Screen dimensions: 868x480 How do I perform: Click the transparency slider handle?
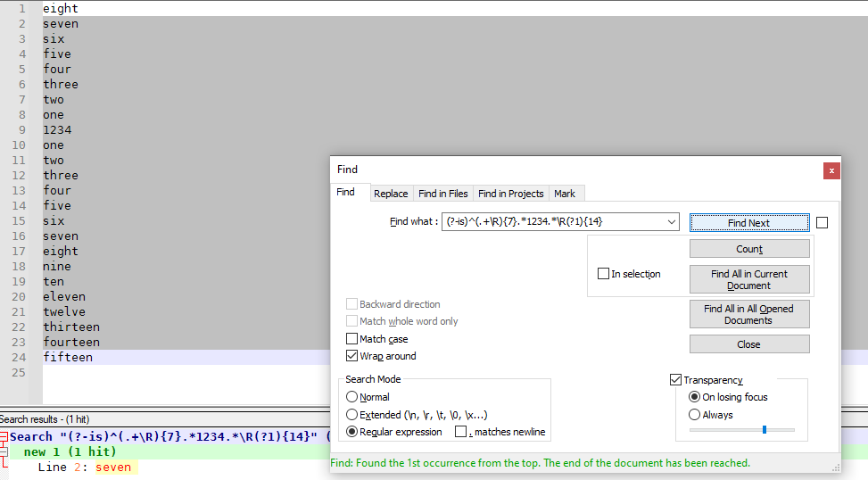click(765, 430)
